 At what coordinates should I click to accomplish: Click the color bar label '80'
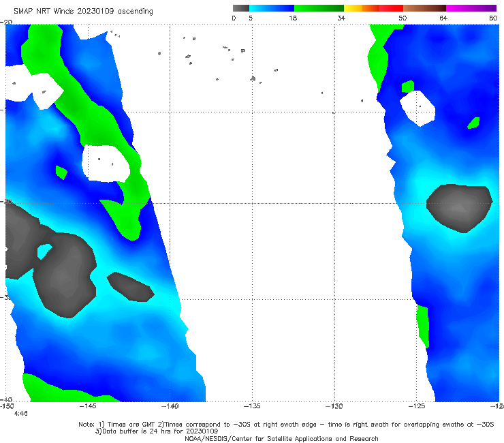click(493, 18)
